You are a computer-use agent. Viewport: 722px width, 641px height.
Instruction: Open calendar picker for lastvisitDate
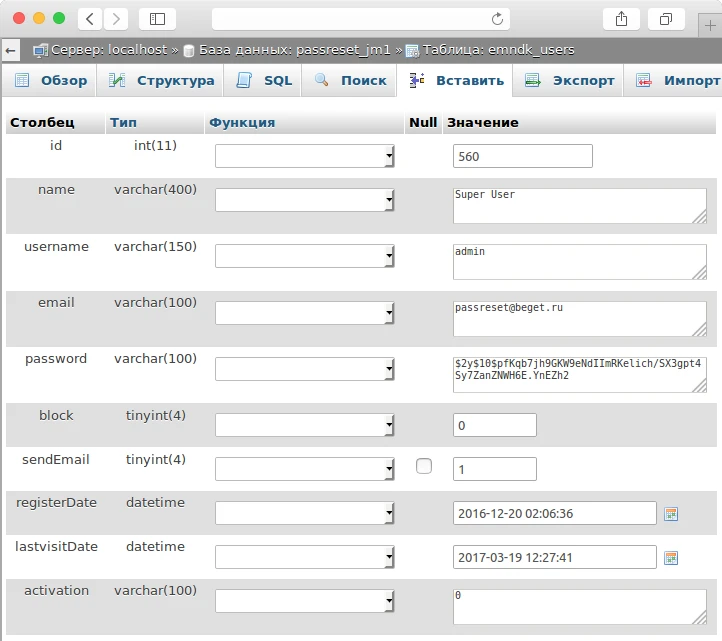(672, 557)
